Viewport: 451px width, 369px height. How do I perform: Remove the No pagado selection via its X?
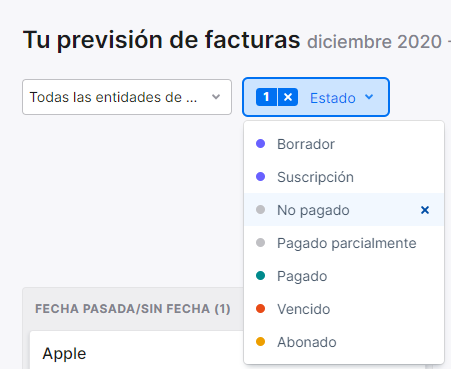(425, 210)
